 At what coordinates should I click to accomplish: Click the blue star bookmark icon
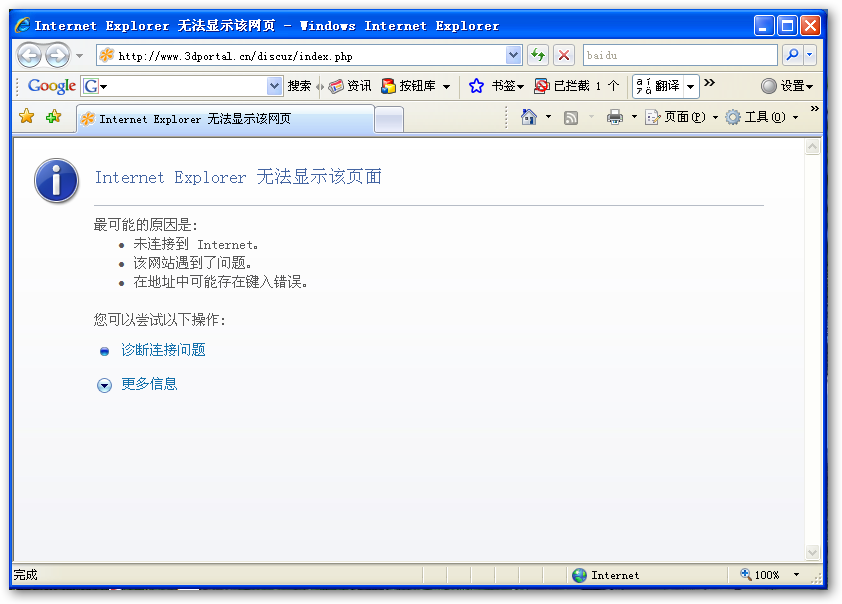pos(476,86)
